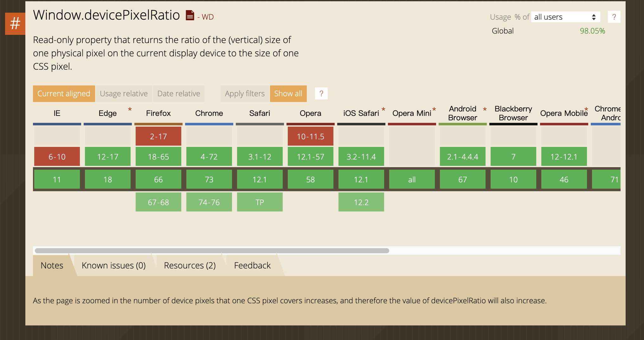The image size is (644, 340).
Task: Click the horizontal scrollbar thumb
Action: point(212,251)
